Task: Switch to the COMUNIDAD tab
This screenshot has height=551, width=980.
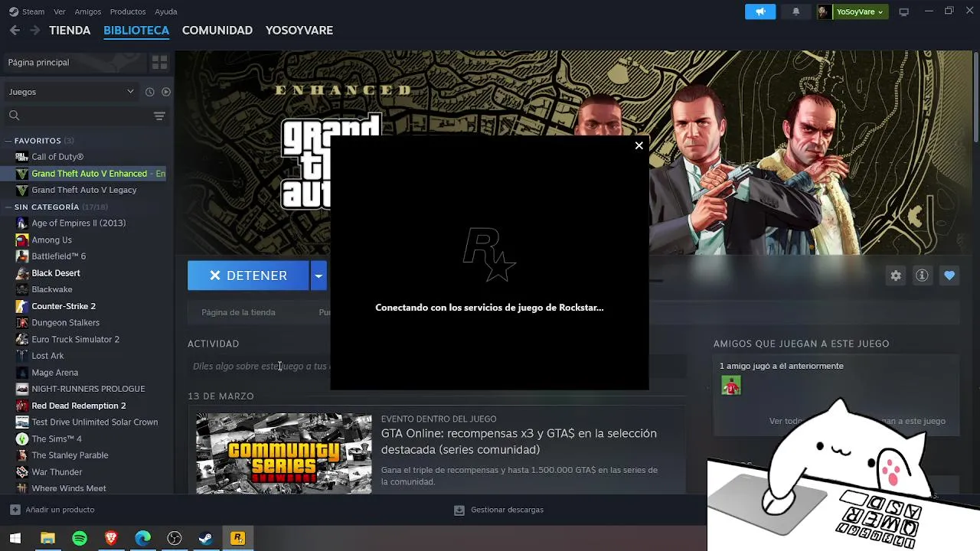Action: pyautogui.click(x=217, y=31)
